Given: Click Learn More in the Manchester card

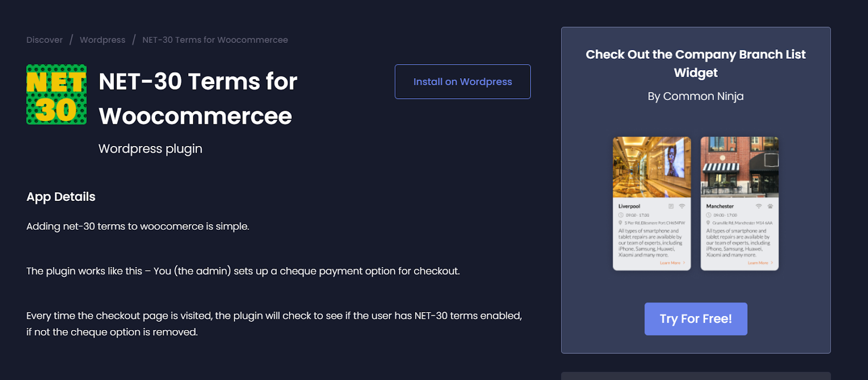Looking at the screenshot, I should pyautogui.click(x=760, y=263).
